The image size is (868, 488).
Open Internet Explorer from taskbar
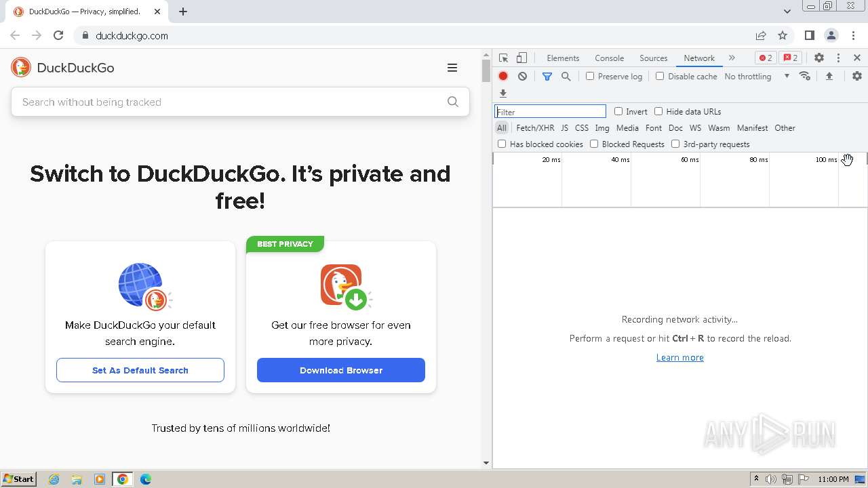[x=54, y=479]
